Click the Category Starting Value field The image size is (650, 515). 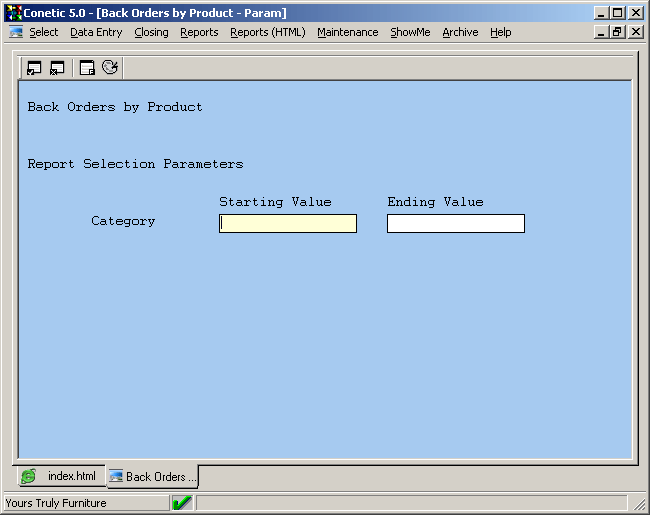click(x=288, y=224)
